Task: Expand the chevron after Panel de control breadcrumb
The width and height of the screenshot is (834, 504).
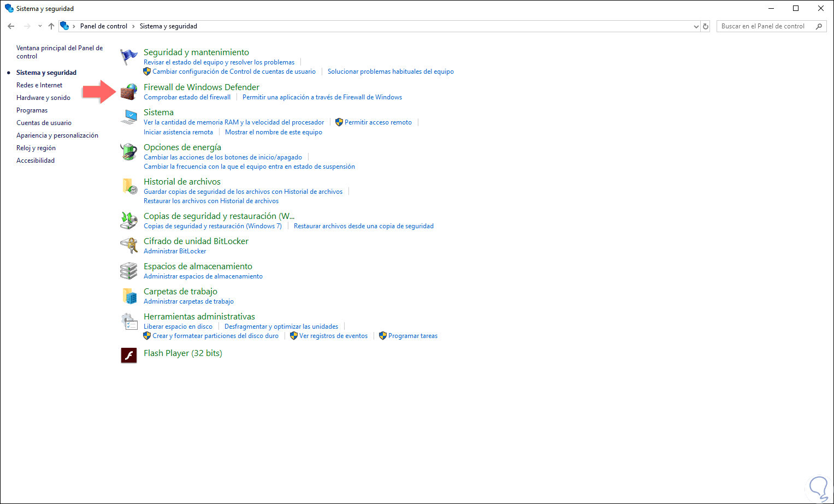Action: point(133,26)
